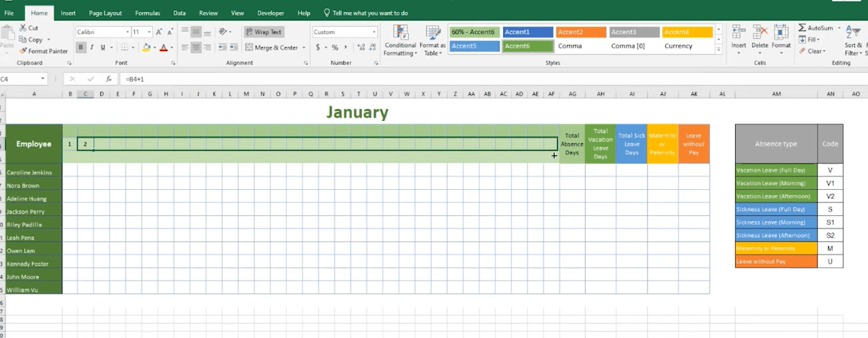Toggle underline formatting

103,47
